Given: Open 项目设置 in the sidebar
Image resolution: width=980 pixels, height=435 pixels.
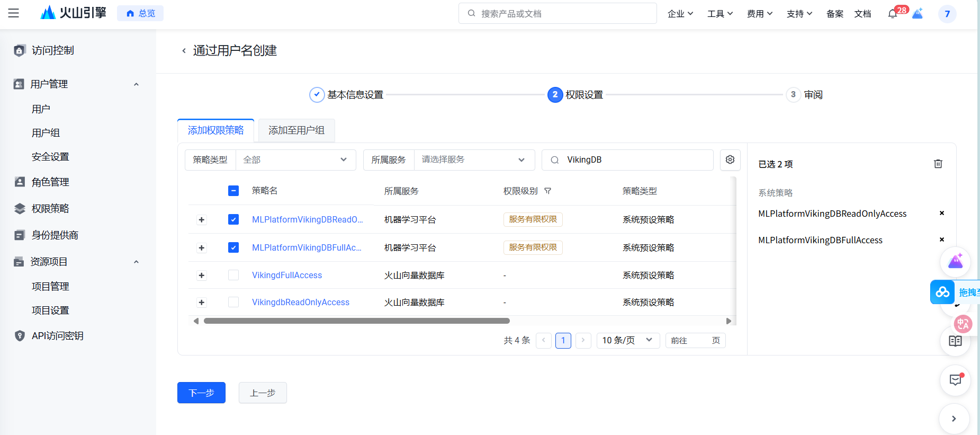Looking at the screenshot, I should coord(50,310).
